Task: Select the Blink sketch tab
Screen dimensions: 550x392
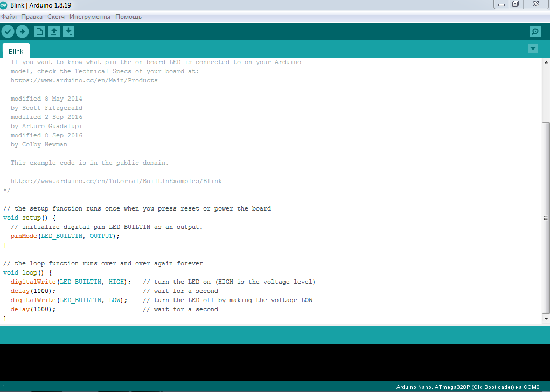Action: coord(16,51)
